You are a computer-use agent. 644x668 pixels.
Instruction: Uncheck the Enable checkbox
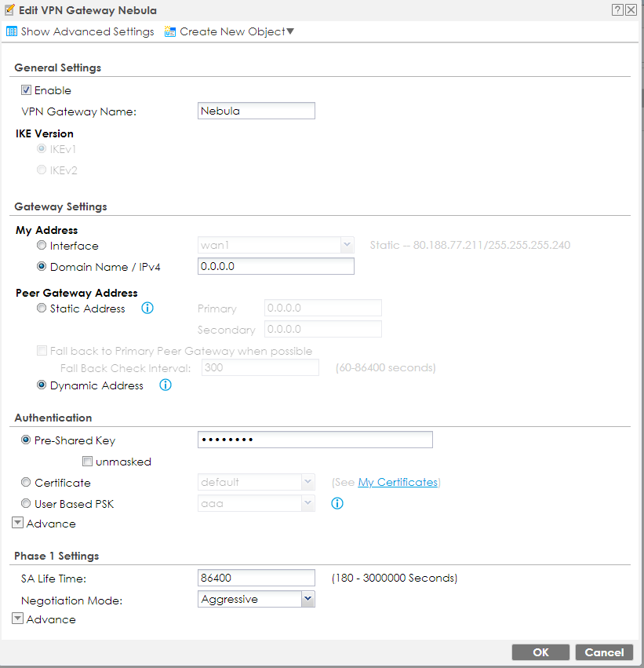click(x=26, y=89)
